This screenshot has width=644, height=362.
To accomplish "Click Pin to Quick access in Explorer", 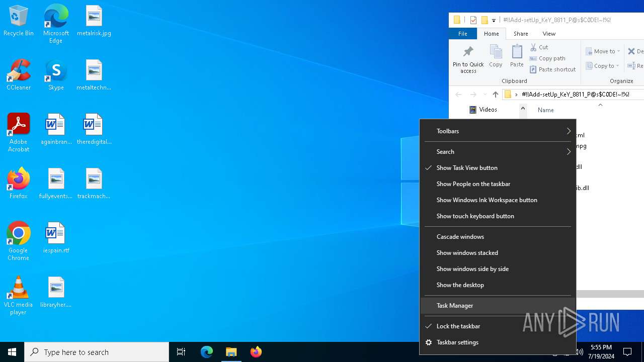I will click(x=468, y=59).
